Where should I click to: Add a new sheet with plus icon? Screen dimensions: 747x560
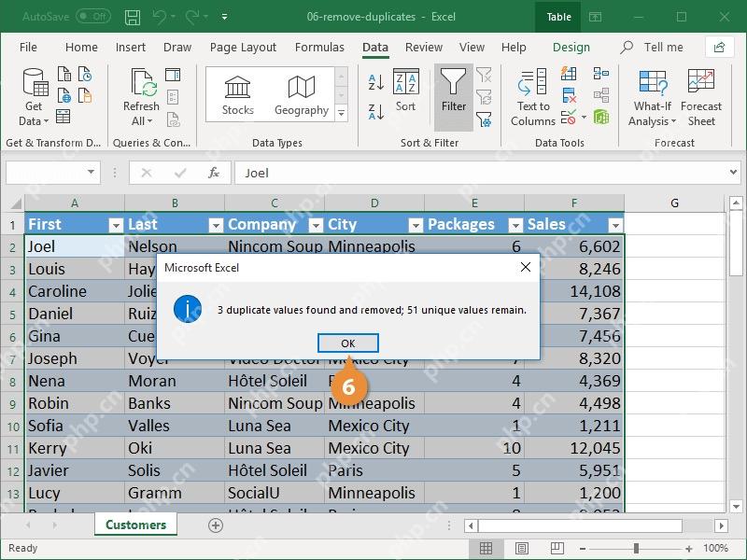(x=216, y=525)
